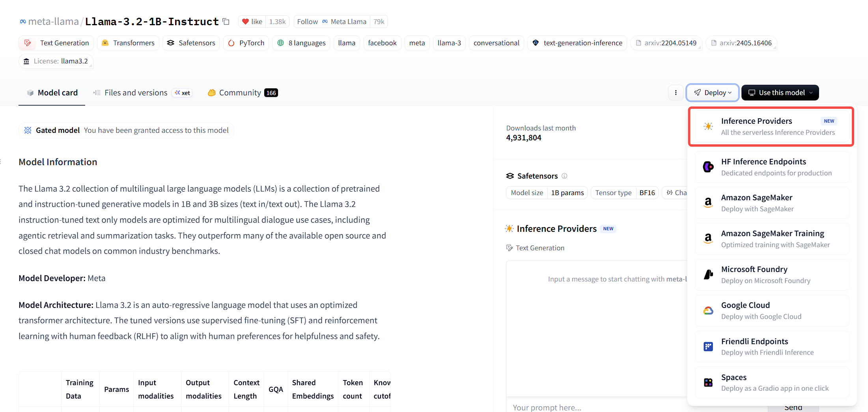868x412 pixels.
Task: Collapse the Deploy dropdown button
Action: pyautogui.click(x=712, y=93)
